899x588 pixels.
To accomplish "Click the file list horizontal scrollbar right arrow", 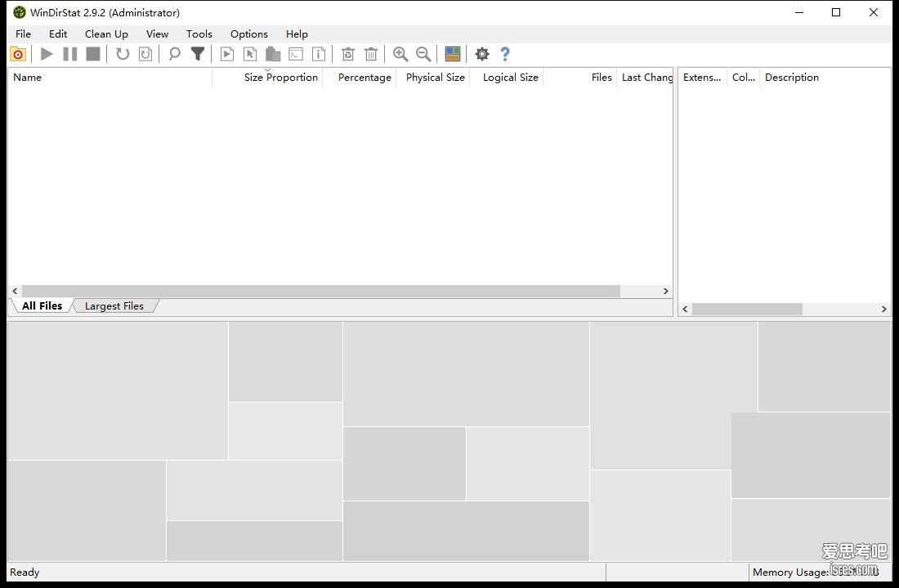I will pyautogui.click(x=665, y=291).
